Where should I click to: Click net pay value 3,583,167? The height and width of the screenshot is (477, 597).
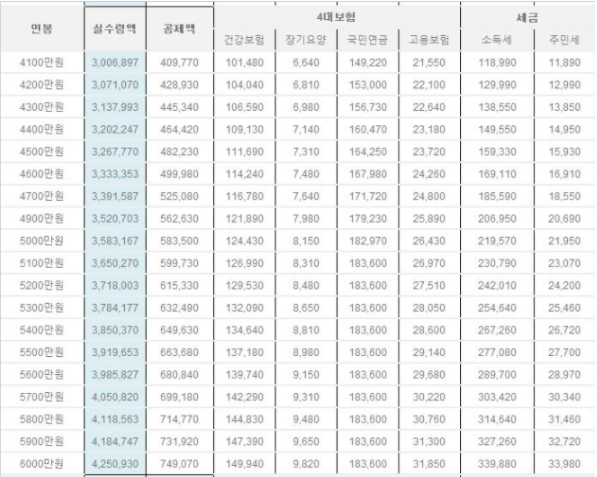pos(115,241)
